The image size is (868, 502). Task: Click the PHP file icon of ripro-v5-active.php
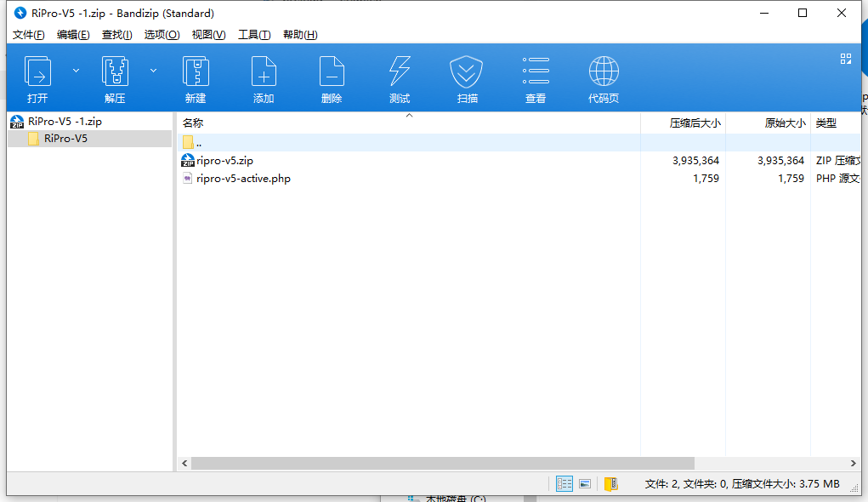pos(188,179)
